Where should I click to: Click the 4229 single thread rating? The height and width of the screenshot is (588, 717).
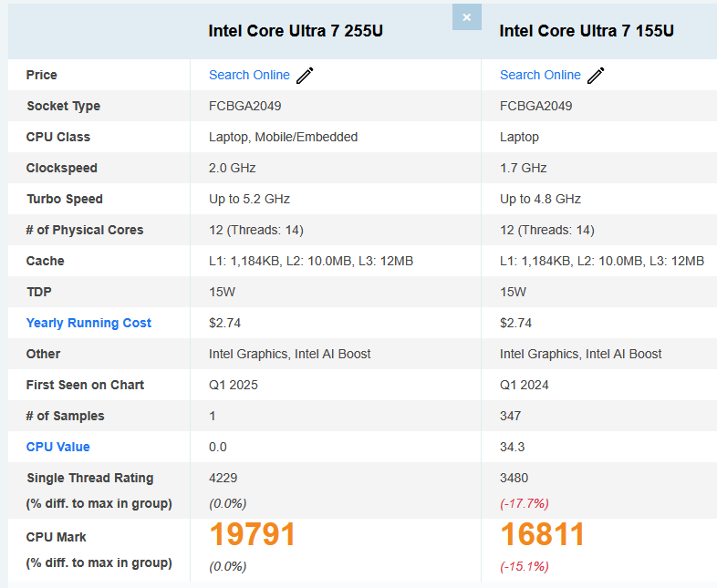[x=223, y=478]
